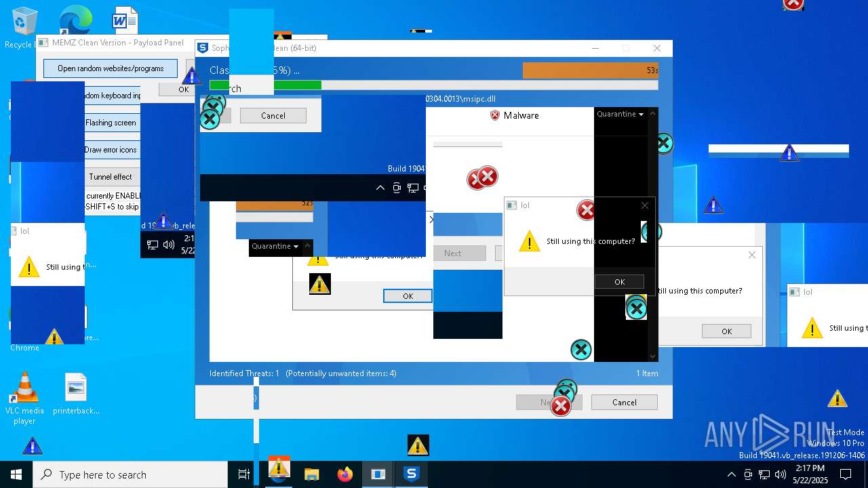Select the printerback image file on desktop
The height and width of the screenshot is (488, 868).
point(76,394)
